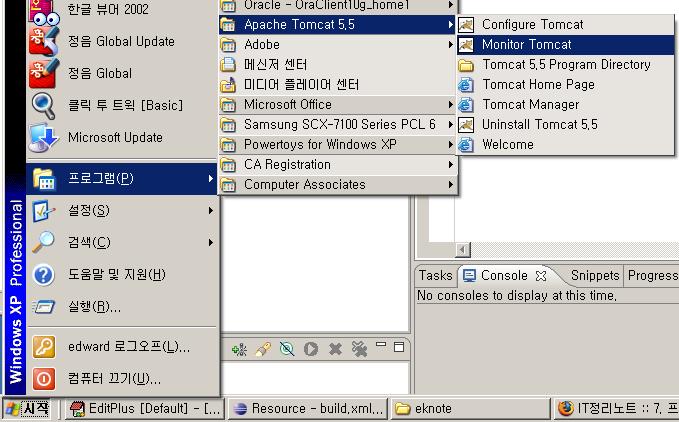Click the edward 로그오프 key icon
The width and height of the screenshot is (679, 422).
point(44,347)
